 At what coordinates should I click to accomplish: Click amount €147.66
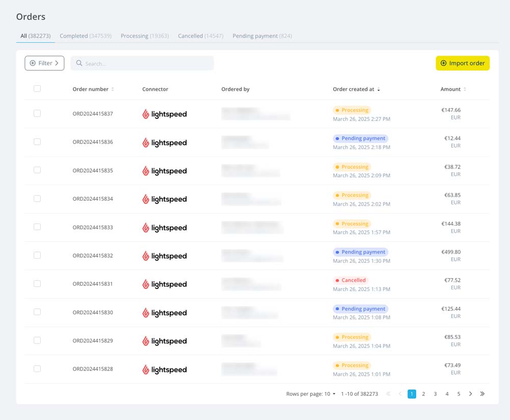coord(451,110)
